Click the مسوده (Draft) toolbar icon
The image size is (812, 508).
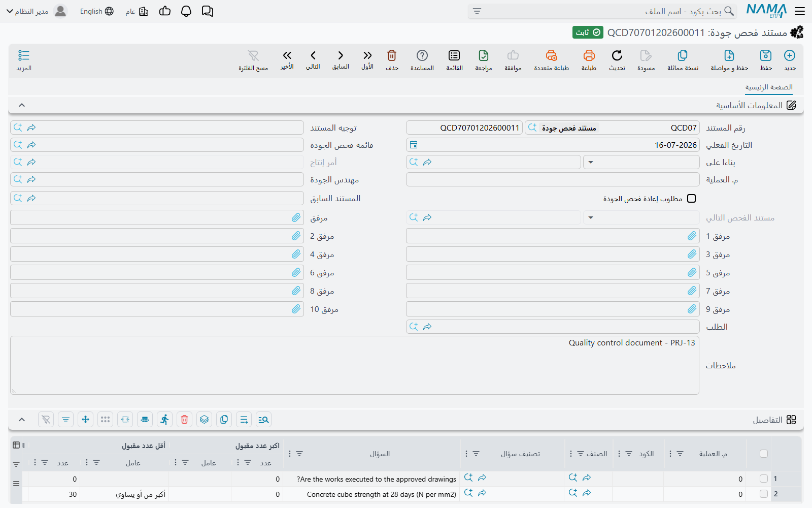[646, 55]
